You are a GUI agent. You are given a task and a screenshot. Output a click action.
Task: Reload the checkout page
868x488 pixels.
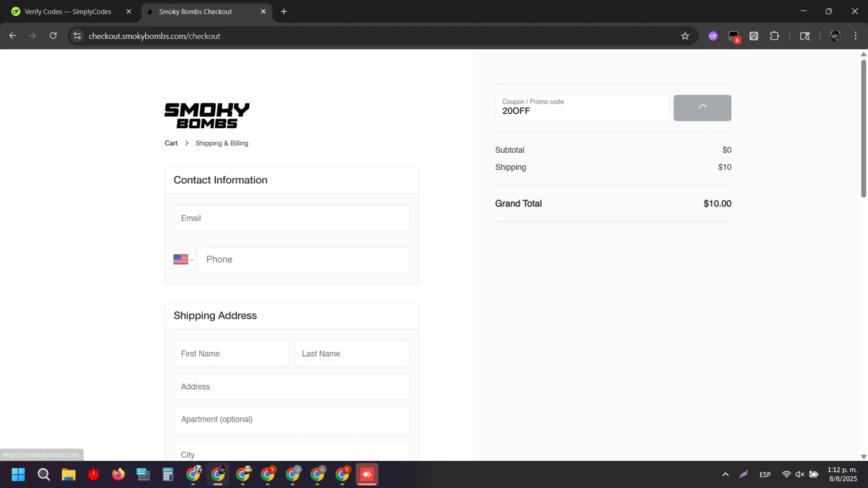[53, 36]
